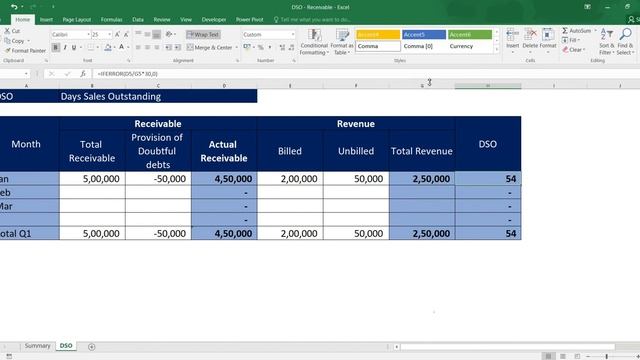Toggle Center alignment
The image size is (640, 360).
pyautogui.click(x=147, y=48)
